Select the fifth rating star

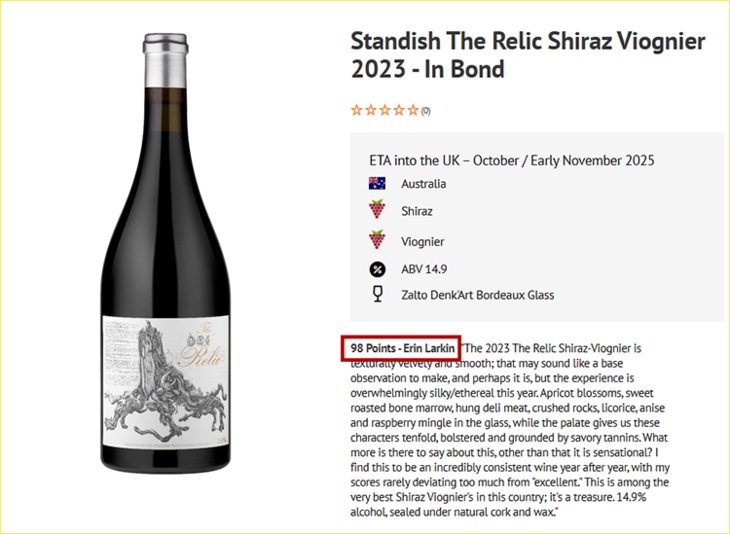tap(412, 110)
